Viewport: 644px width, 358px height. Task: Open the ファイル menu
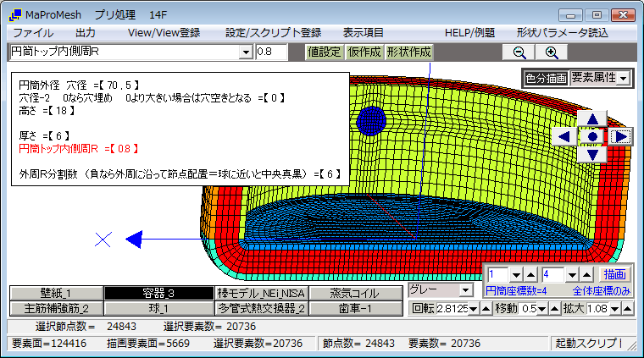[33, 32]
